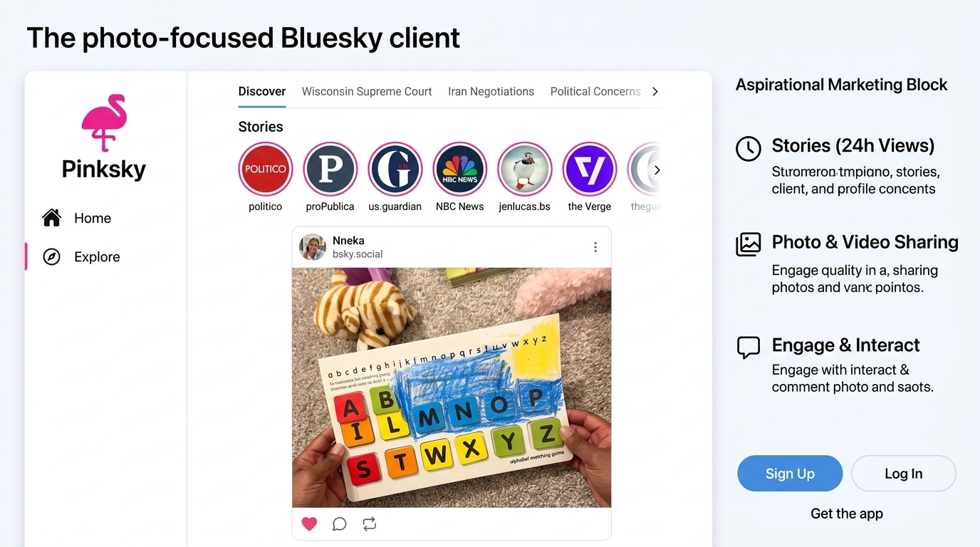View jenlucas.bs puffin story
The image size is (980, 547).
coord(525,170)
